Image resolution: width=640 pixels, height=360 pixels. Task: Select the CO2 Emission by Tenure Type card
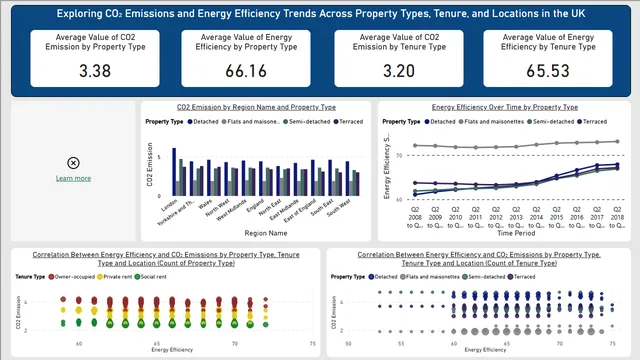point(399,58)
